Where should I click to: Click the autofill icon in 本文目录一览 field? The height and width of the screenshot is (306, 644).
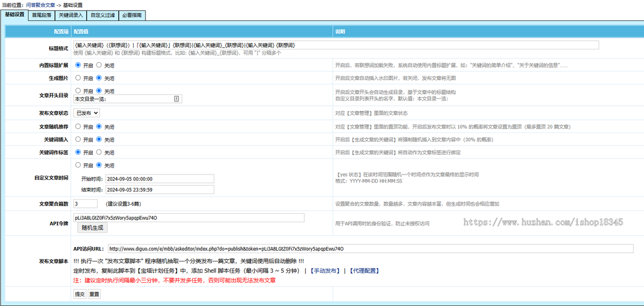[x=177, y=99]
